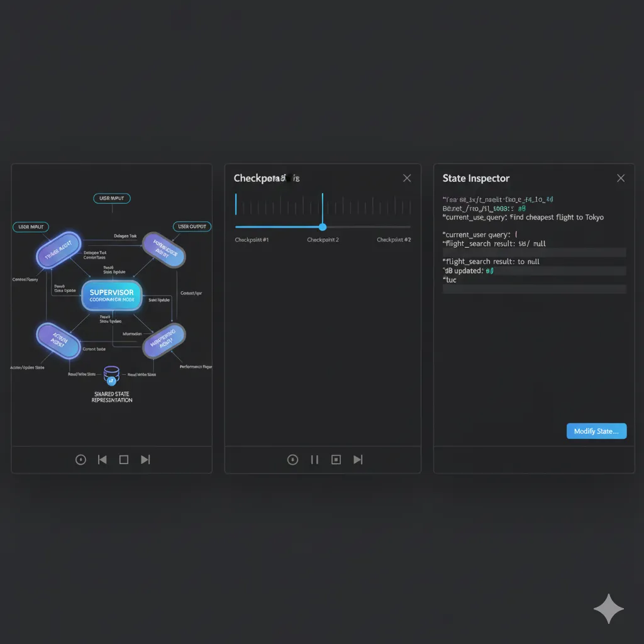Screen dimensions: 644x644
Task: Skip to previous step in graph panel
Action: pyautogui.click(x=102, y=460)
